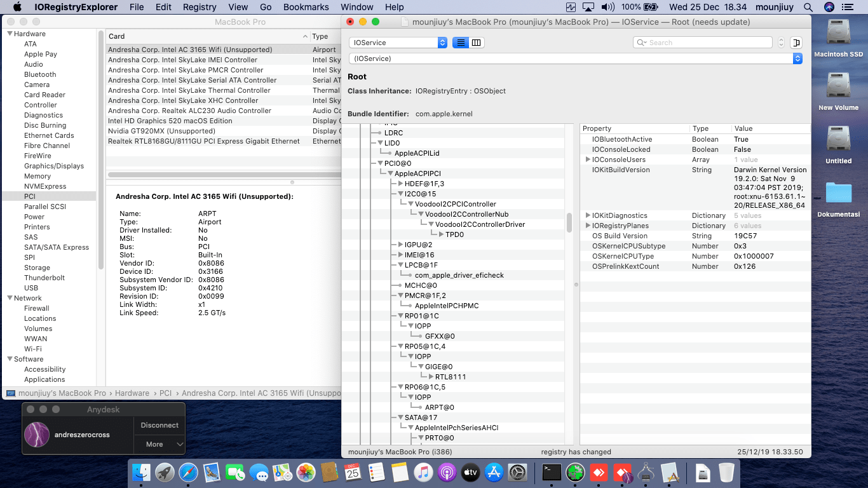Image resolution: width=868 pixels, height=488 pixels.
Task: Open the Go menu
Action: point(266,7)
